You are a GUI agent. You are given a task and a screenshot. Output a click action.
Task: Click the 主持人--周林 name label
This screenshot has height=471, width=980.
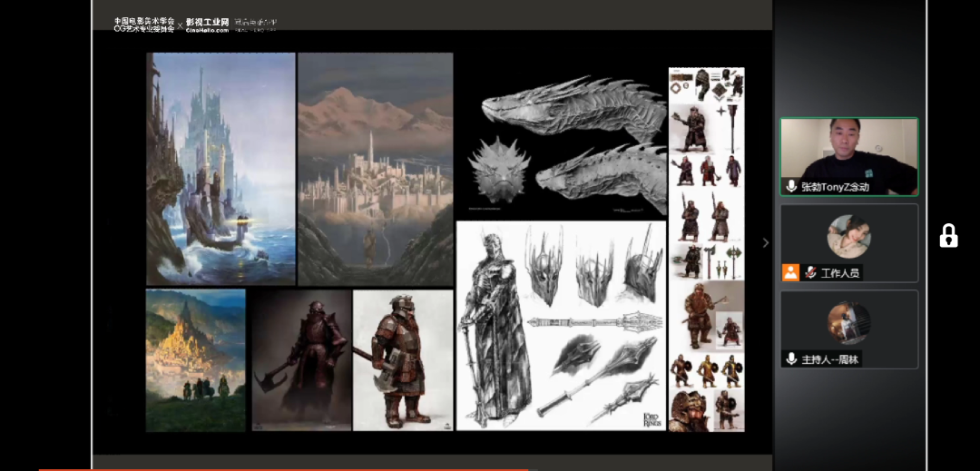coord(830,359)
